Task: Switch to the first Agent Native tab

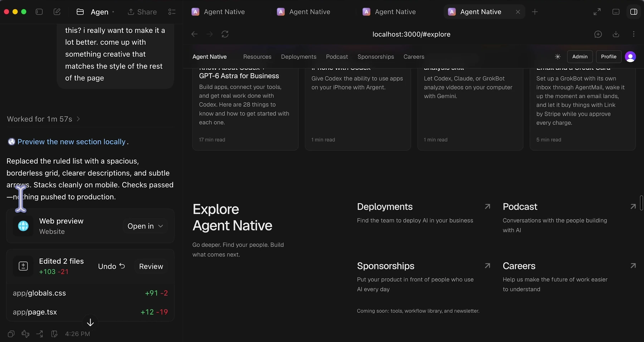Action: 218,12
